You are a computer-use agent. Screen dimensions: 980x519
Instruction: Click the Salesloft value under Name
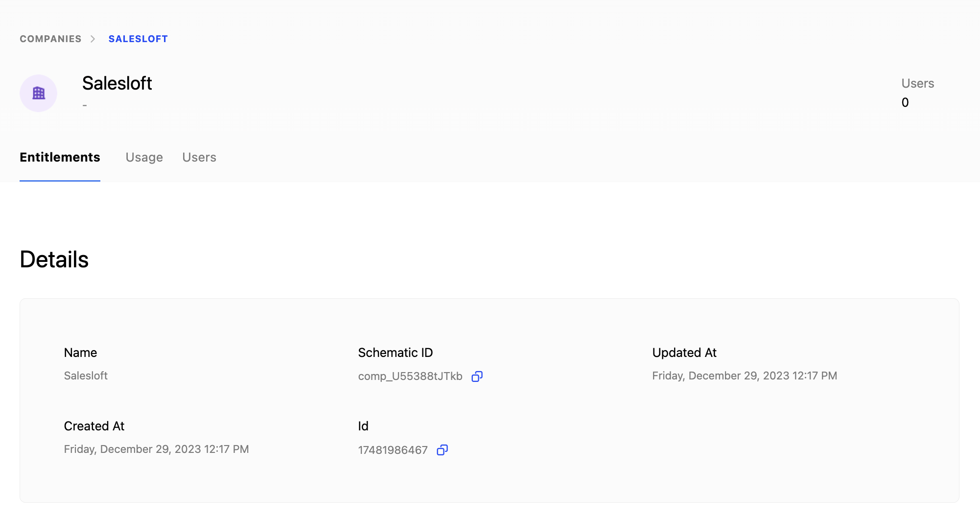click(86, 376)
